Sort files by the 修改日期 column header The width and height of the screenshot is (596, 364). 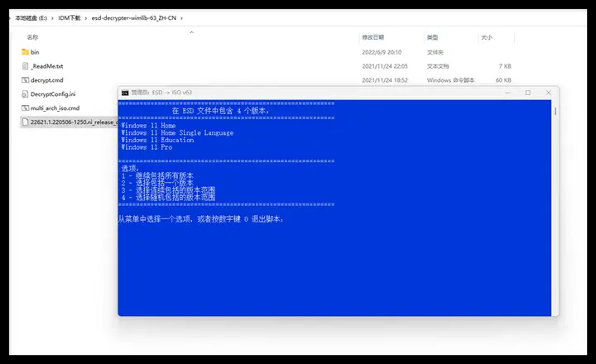pos(372,37)
